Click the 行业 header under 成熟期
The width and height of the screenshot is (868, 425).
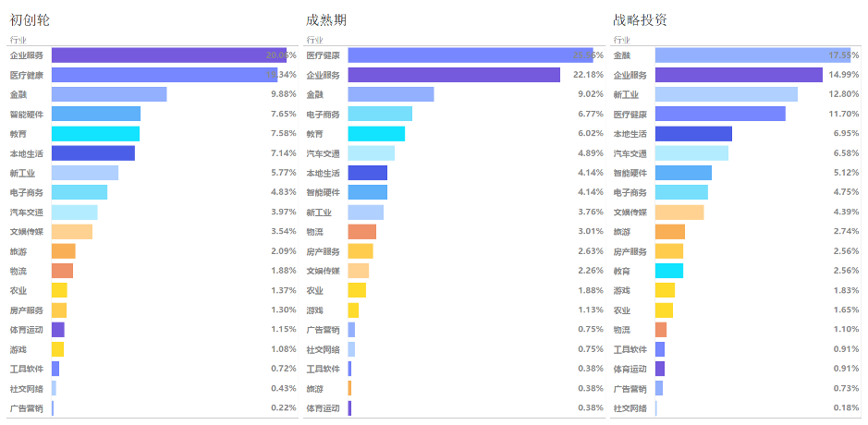click(315, 40)
